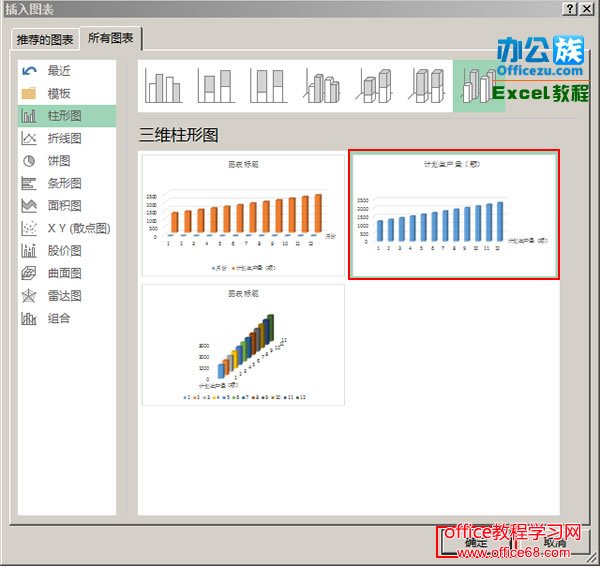Select the 折线图 line chart category

(x=67, y=139)
